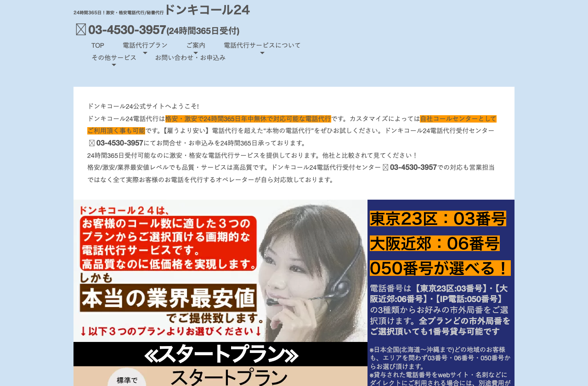Click the phone icon after 電話代行受付センター in last paragraph
The width and height of the screenshot is (588, 386).
[385, 168]
